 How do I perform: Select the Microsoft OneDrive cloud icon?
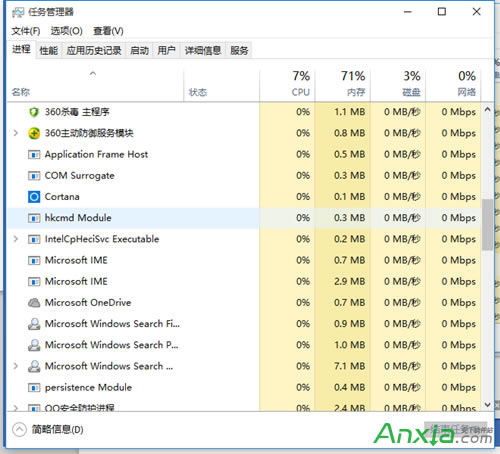pos(34,303)
